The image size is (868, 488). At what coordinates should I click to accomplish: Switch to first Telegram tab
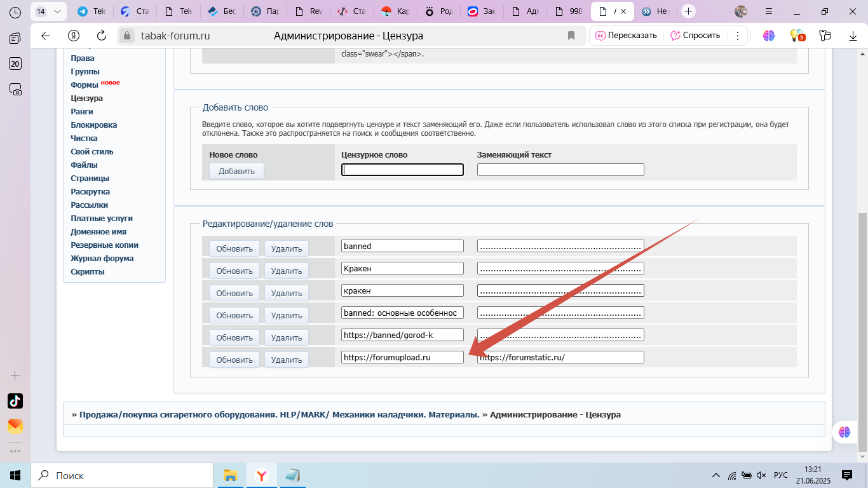(92, 11)
